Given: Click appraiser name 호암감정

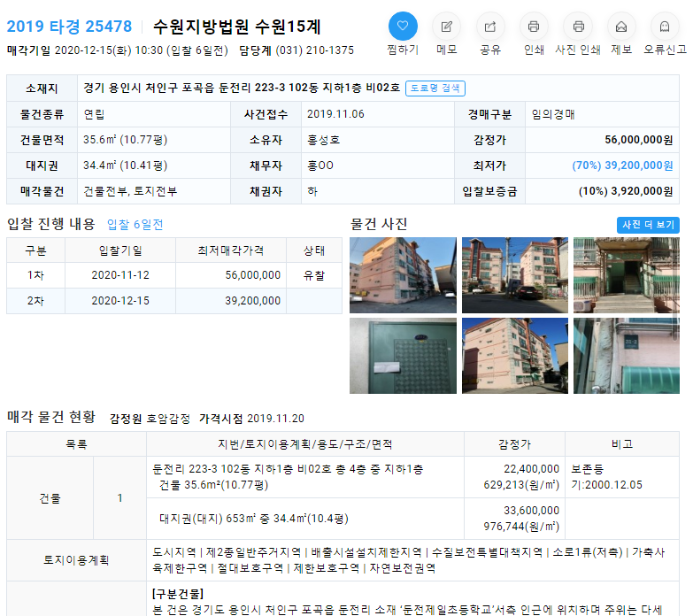Looking at the screenshot, I should (x=168, y=419).
